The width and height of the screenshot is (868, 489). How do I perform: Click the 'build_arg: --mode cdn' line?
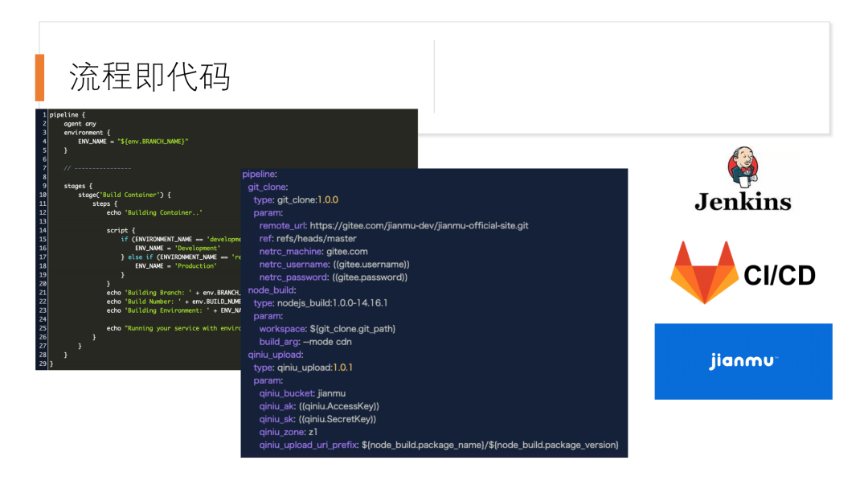click(x=305, y=342)
